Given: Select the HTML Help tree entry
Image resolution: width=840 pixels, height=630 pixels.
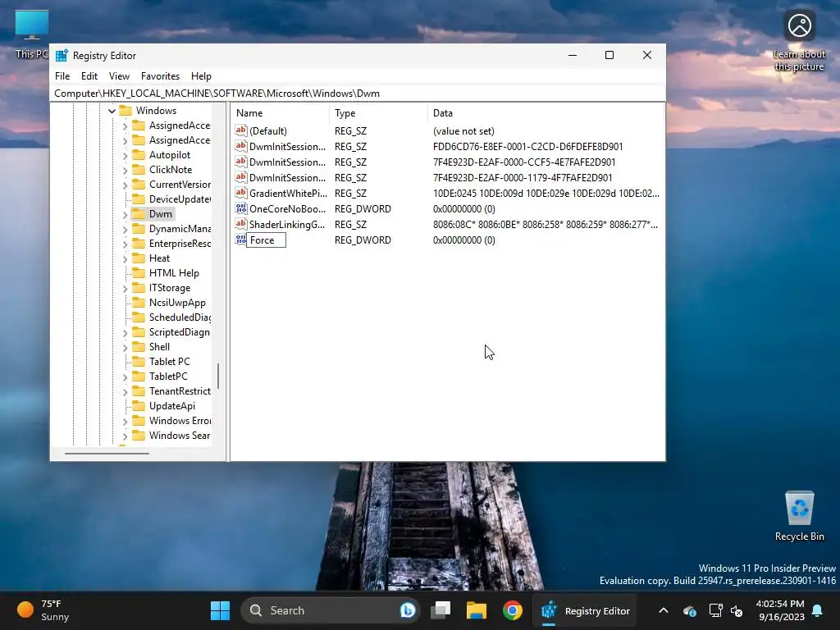Looking at the screenshot, I should (174, 272).
